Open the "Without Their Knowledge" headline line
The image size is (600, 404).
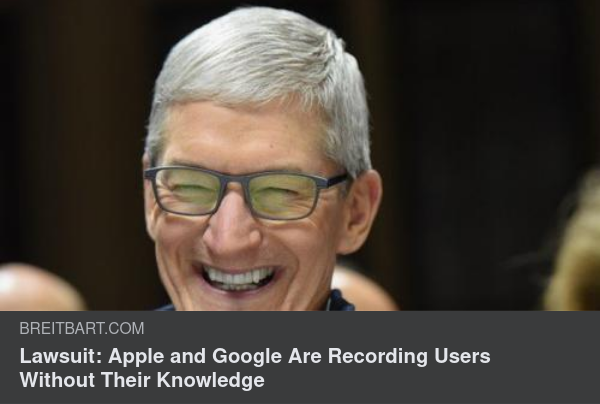point(142,380)
